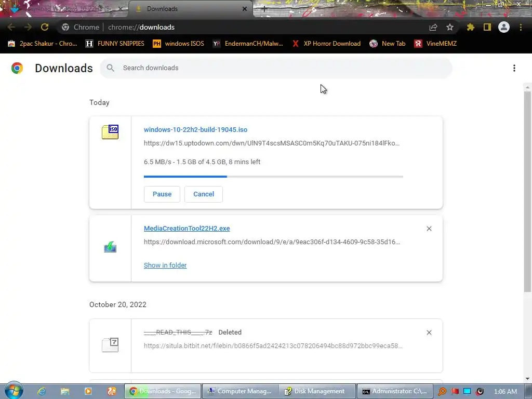The height and width of the screenshot is (399, 532).
Task: Switch to Administrator command prompt window
Action: click(395, 391)
